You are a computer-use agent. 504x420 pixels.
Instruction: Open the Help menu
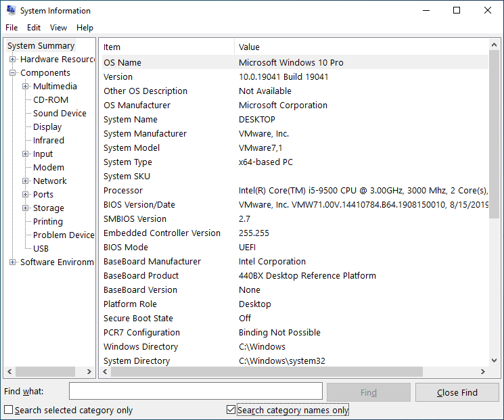click(85, 28)
